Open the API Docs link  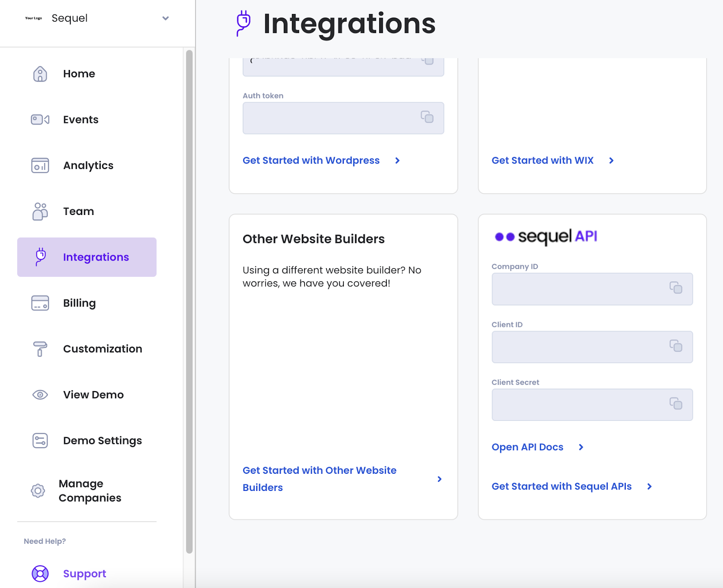pyautogui.click(x=527, y=447)
